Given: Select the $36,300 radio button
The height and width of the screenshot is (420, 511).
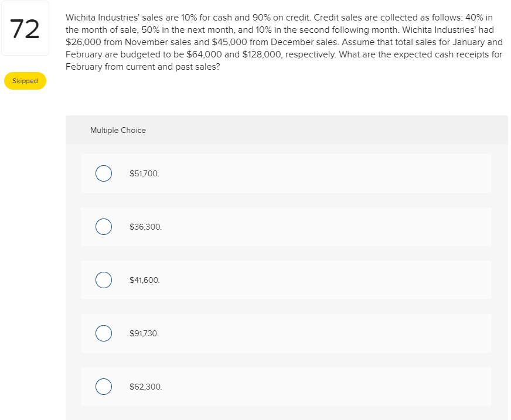Looking at the screenshot, I should (x=104, y=227).
